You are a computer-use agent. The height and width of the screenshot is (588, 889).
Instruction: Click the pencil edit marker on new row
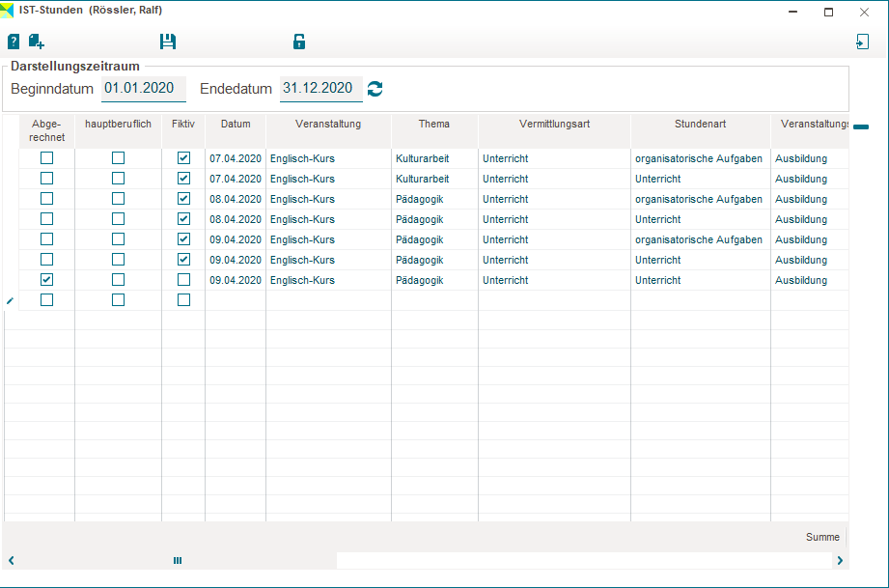pos(11,300)
